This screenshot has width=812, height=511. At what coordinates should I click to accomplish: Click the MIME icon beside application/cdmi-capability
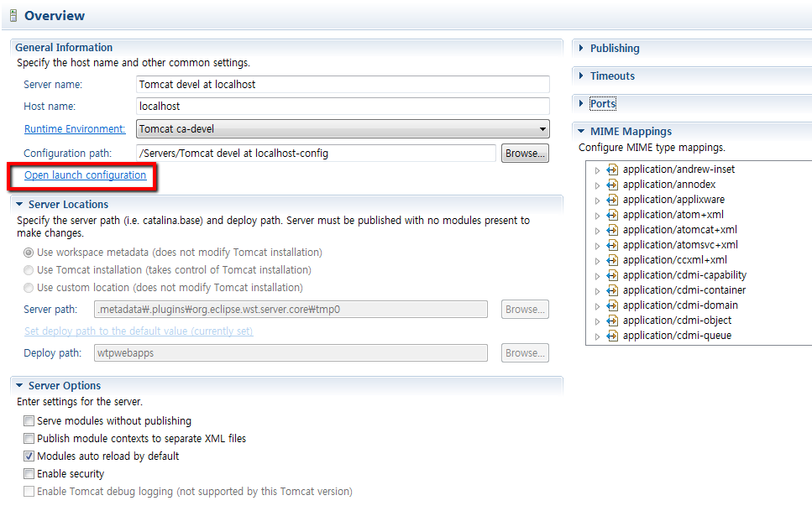tap(612, 275)
